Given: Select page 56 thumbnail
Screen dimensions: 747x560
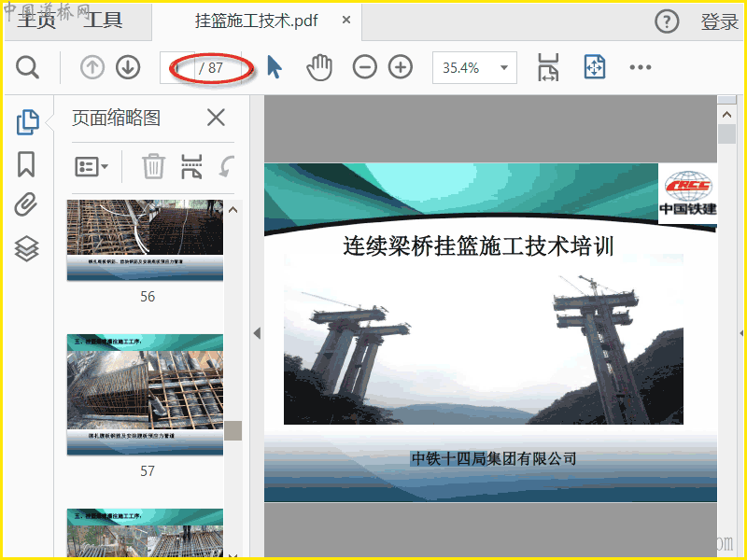Looking at the screenshot, I should pyautogui.click(x=145, y=240).
